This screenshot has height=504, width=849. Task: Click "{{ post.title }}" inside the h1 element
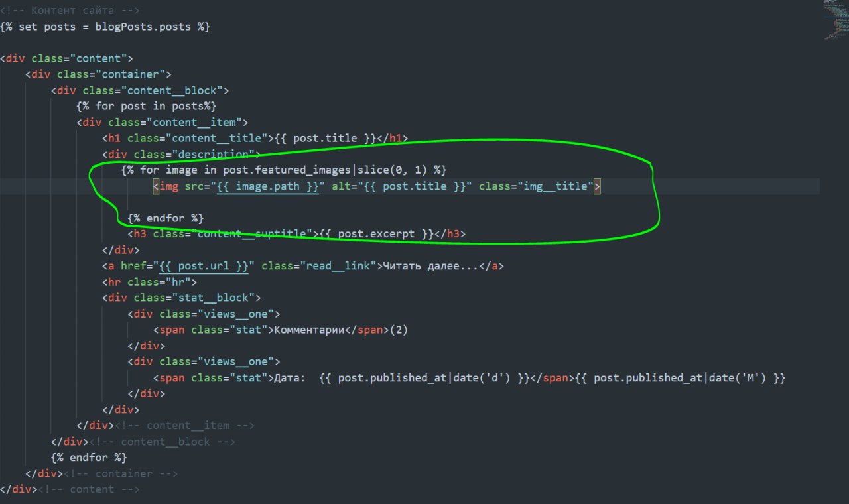click(325, 138)
